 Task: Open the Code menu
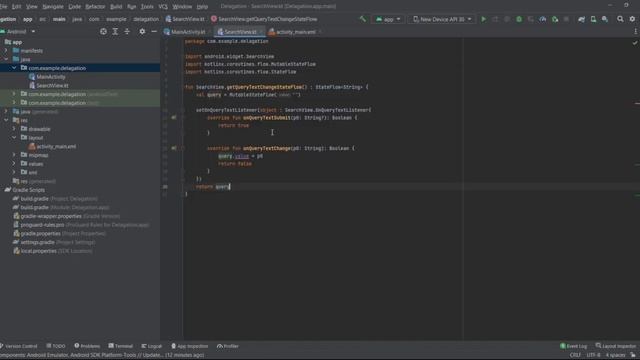pos(74,6)
